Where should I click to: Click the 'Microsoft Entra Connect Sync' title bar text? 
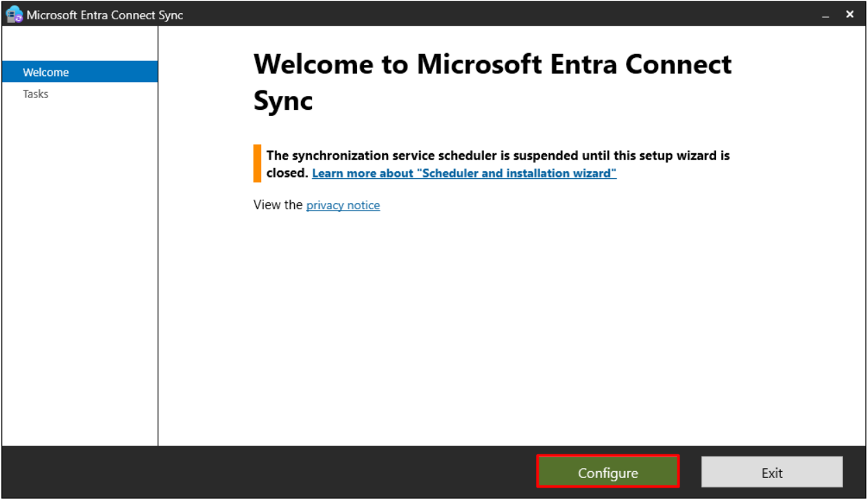tap(105, 15)
